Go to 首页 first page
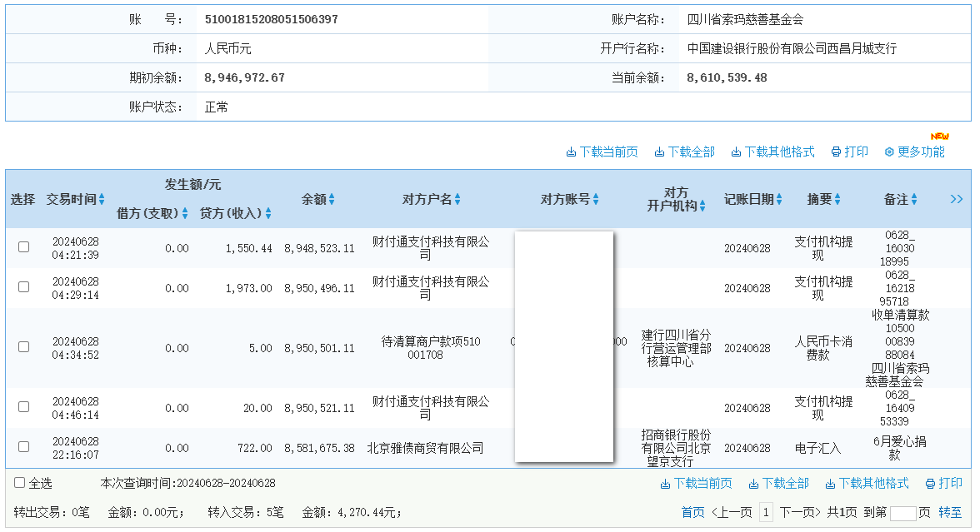Image resolution: width=980 pixels, height=532 pixels. 693,513
